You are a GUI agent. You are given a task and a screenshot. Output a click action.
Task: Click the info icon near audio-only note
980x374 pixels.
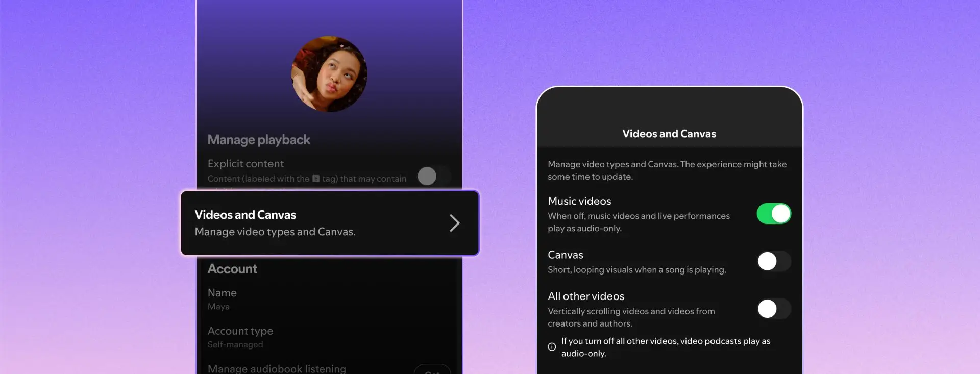point(552,347)
